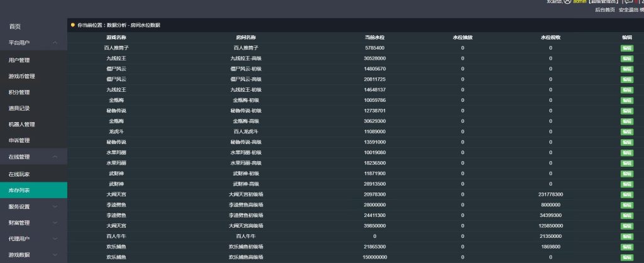Edit the 九线拉王-高级 room row
Image resolution: width=644 pixels, height=263 pixels.
coord(627,59)
